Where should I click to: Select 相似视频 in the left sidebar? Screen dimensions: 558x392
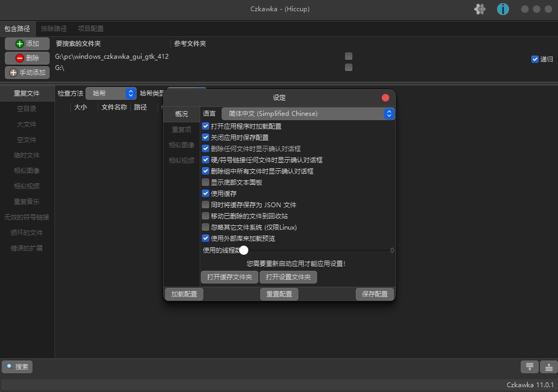coord(27,186)
